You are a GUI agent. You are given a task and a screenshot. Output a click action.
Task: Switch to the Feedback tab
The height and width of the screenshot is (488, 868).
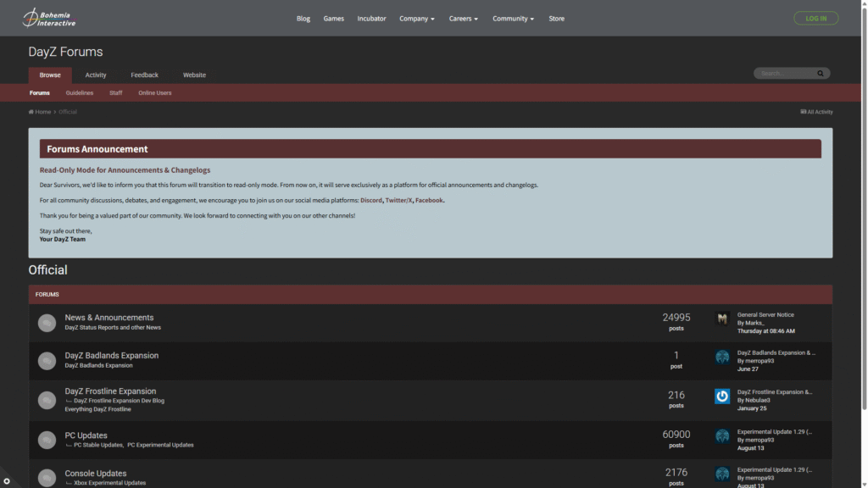point(144,75)
